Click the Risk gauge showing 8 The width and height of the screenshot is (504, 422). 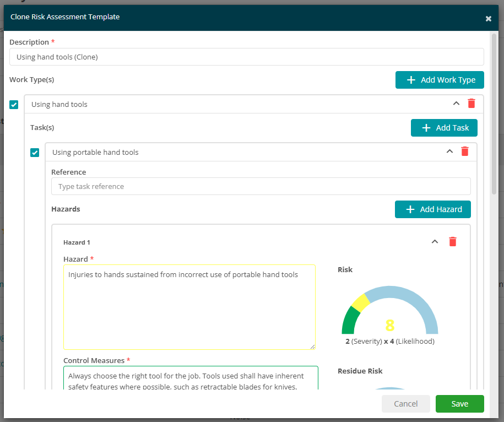(389, 310)
